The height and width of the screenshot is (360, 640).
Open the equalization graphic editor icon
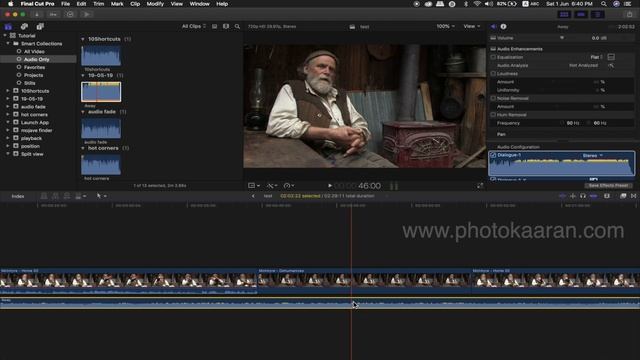[611, 57]
